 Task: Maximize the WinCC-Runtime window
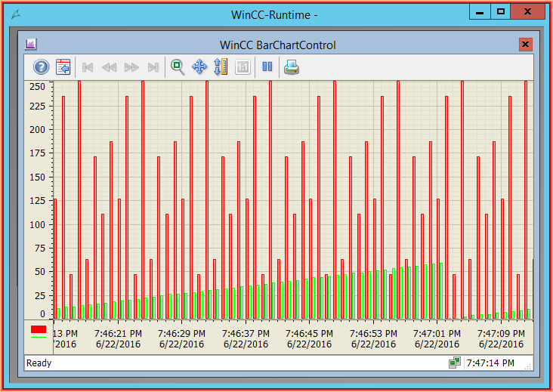tap(500, 12)
